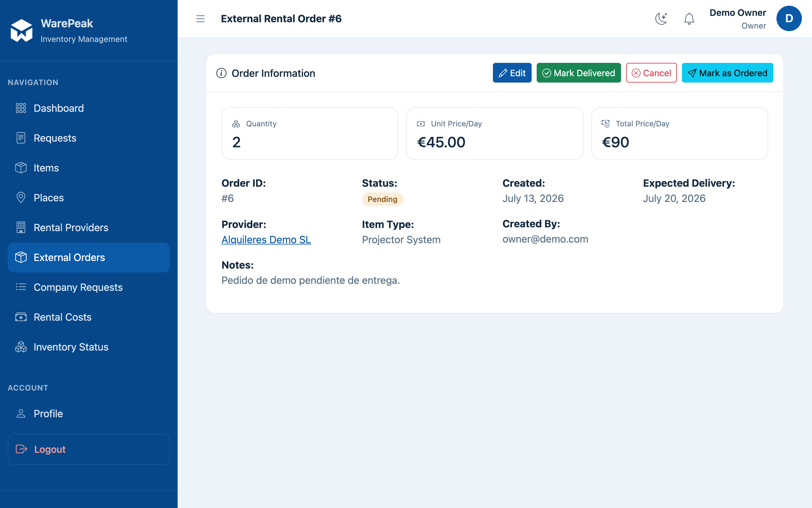Navigate to Items page
Viewport: 812px width, 508px height.
click(x=89, y=168)
